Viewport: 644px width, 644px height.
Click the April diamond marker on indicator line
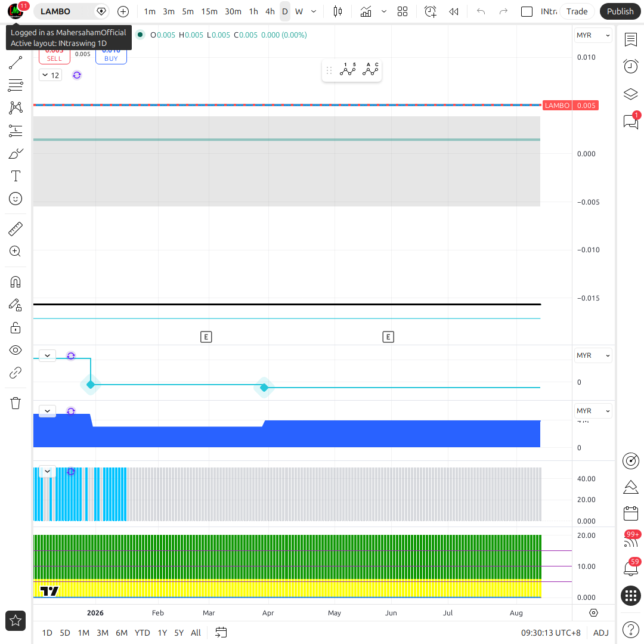click(x=264, y=388)
